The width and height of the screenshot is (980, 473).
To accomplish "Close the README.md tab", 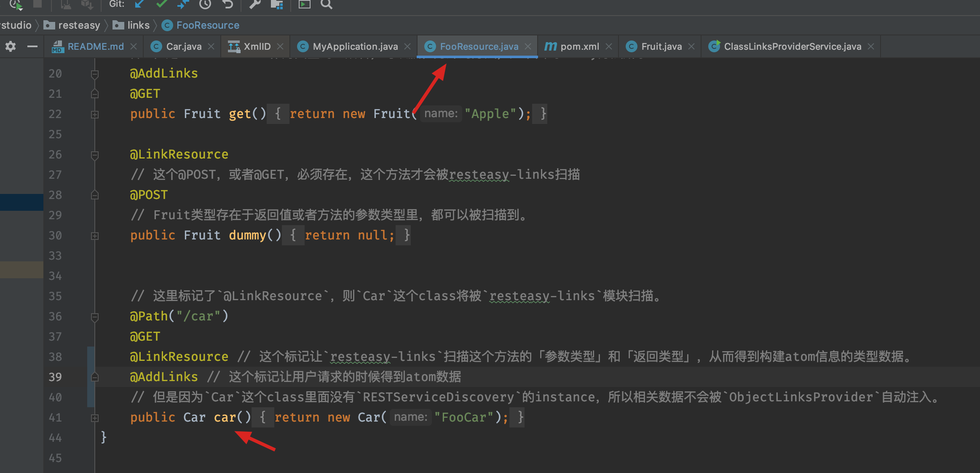I will tap(134, 46).
